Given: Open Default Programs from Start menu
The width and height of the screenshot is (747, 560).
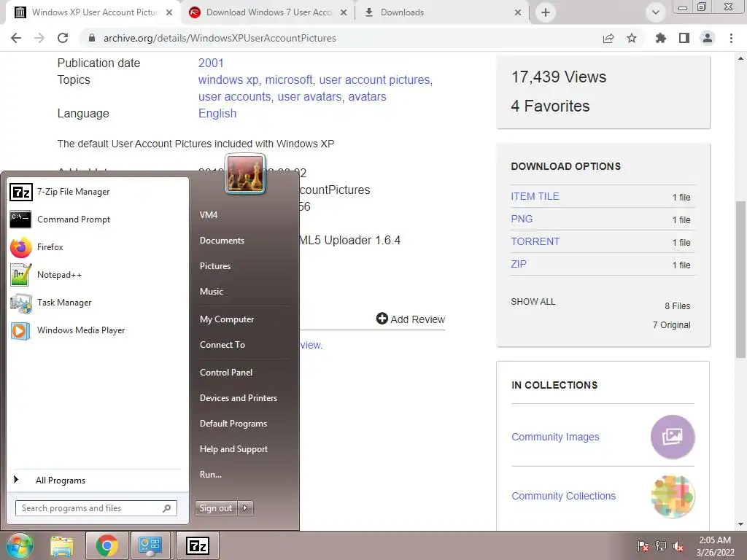Looking at the screenshot, I should coord(233,424).
